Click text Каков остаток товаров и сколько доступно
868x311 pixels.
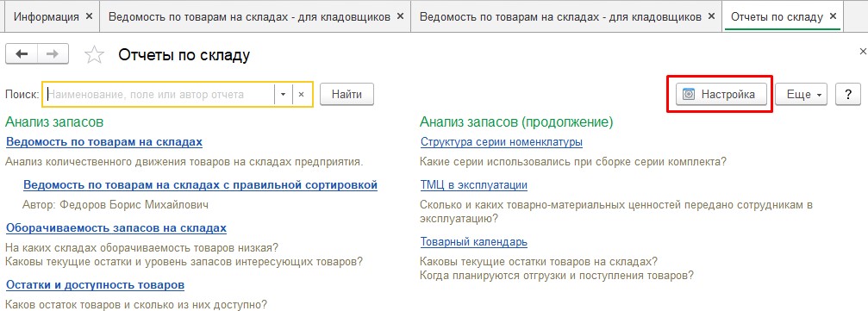coord(136,304)
